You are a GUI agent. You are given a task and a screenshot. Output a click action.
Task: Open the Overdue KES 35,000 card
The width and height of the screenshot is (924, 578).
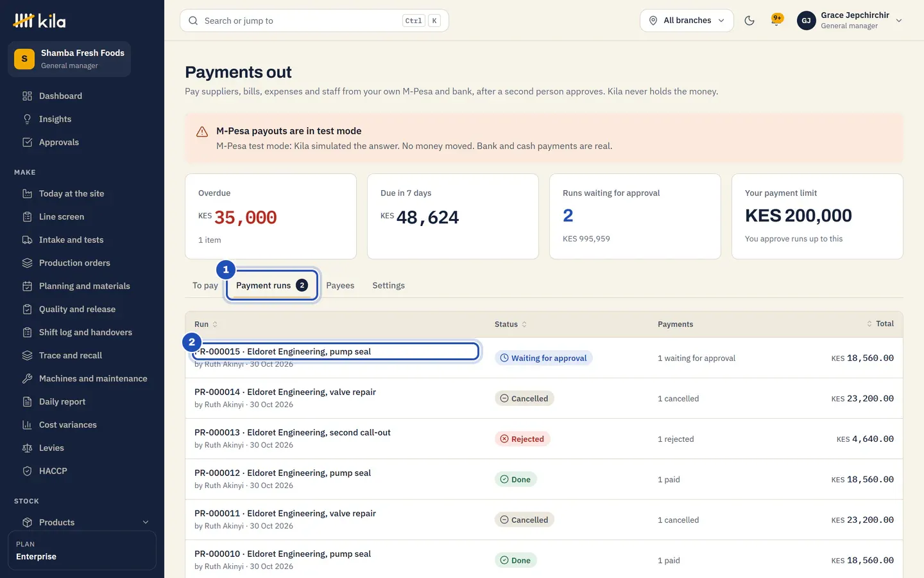pos(271,216)
